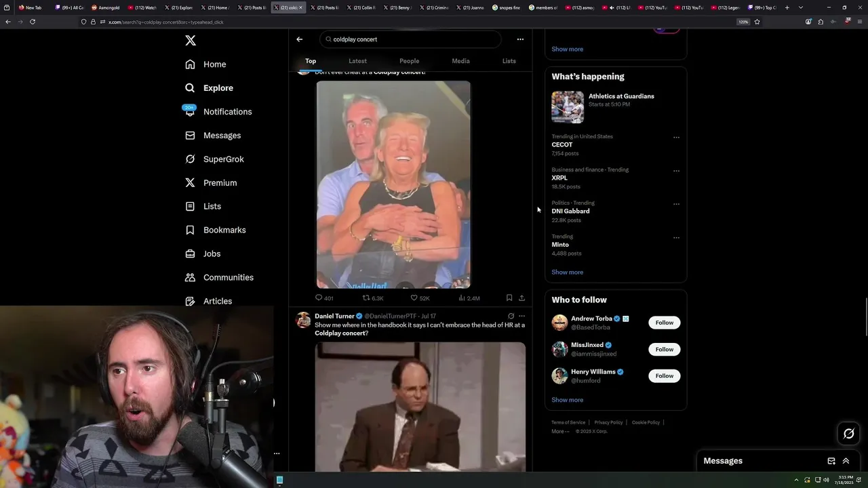Follow Andrew Torba

tap(664, 323)
